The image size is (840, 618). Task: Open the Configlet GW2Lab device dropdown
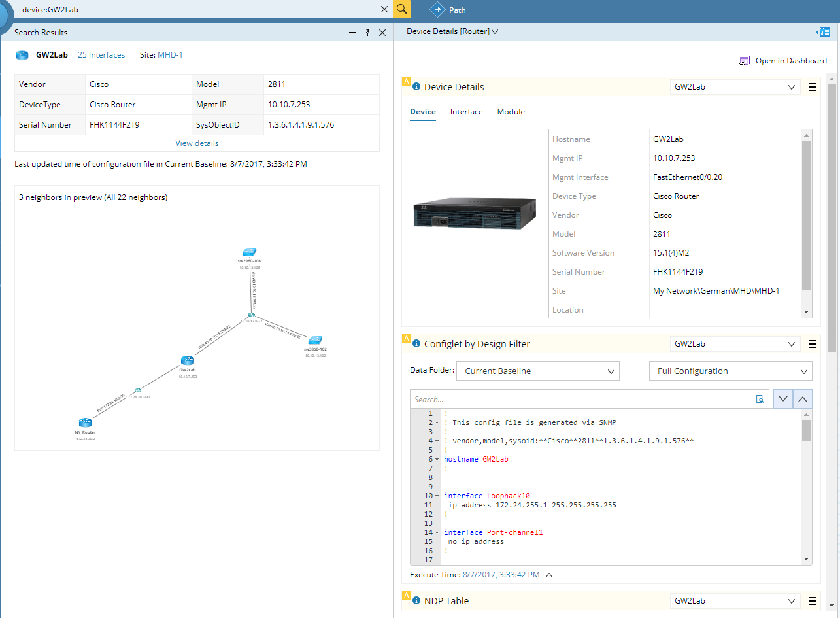click(735, 344)
